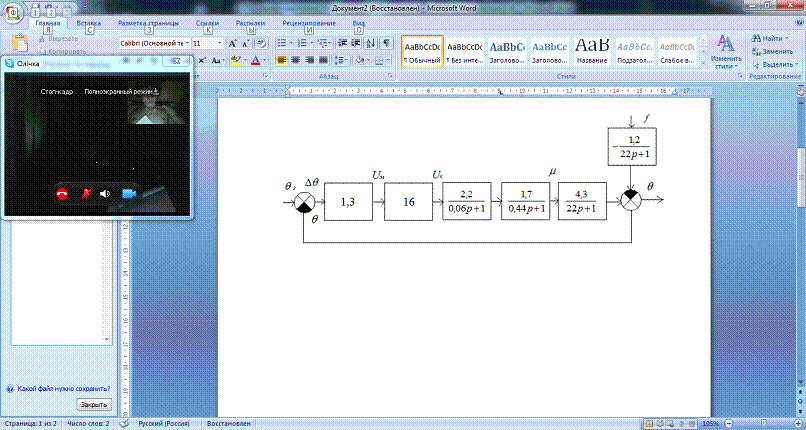
Task: Hang up the Skype call
Action: click(61, 193)
